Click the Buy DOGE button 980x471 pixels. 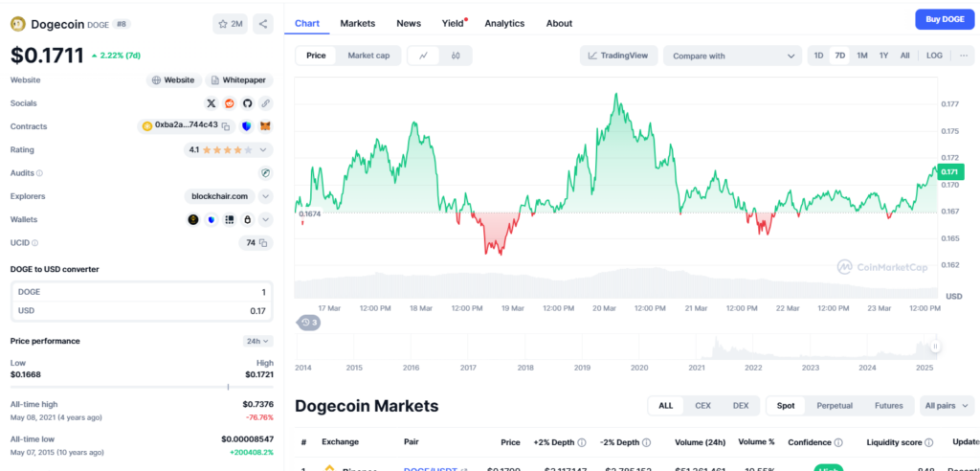[x=944, y=20]
